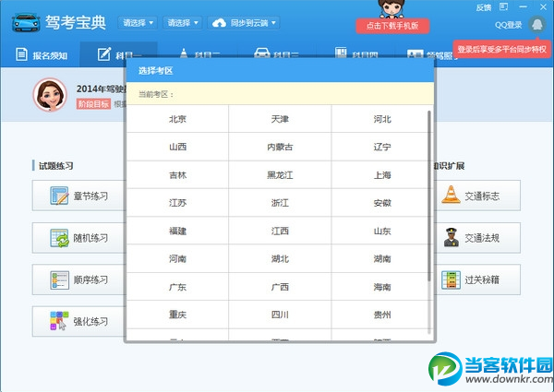Image resolution: width=554 pixels, height=392 pixels.
Task: Click the 随机练习 refresh table icon
Action: click(59, 238)
